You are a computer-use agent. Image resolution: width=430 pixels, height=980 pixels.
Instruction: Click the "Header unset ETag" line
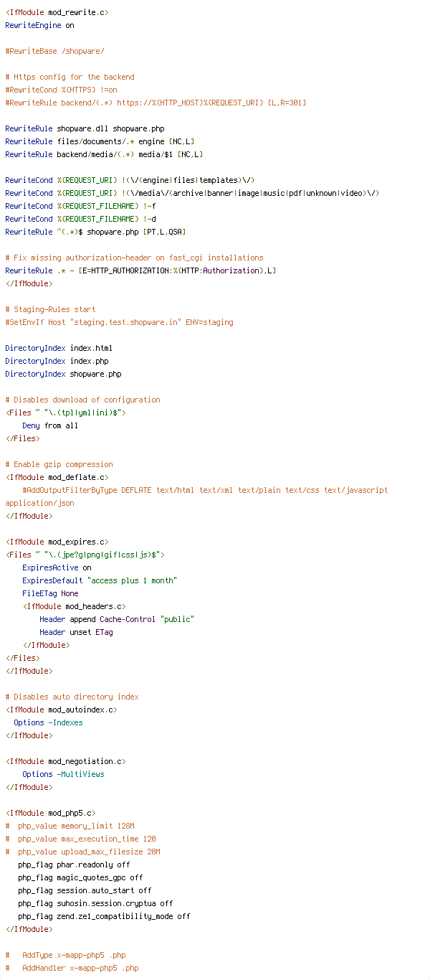[76, 633]
